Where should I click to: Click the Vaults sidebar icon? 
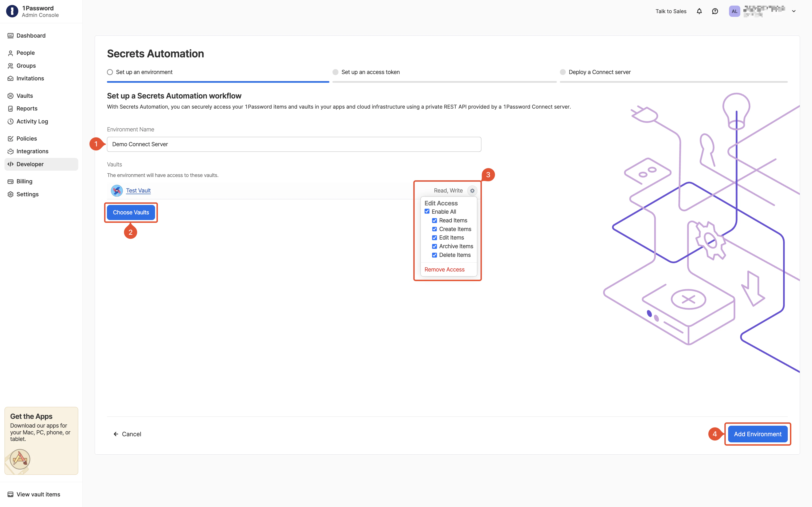(x=10, y=96)
